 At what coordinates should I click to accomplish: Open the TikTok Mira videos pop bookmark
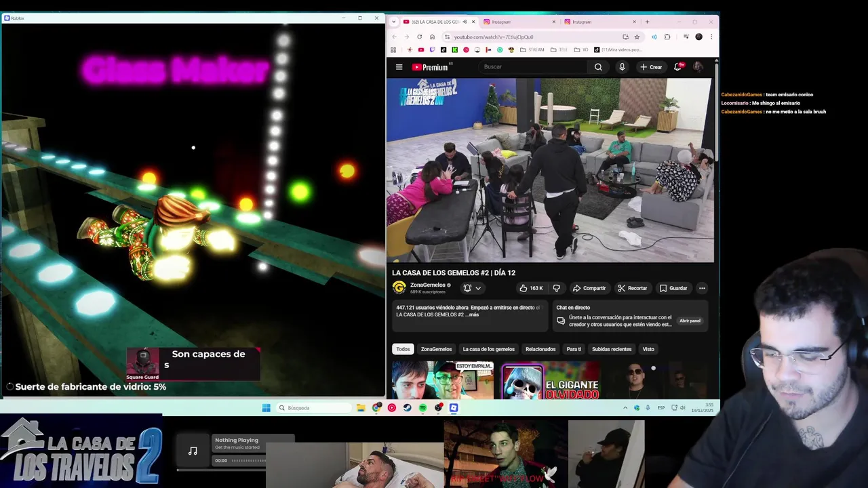[618, 49]
